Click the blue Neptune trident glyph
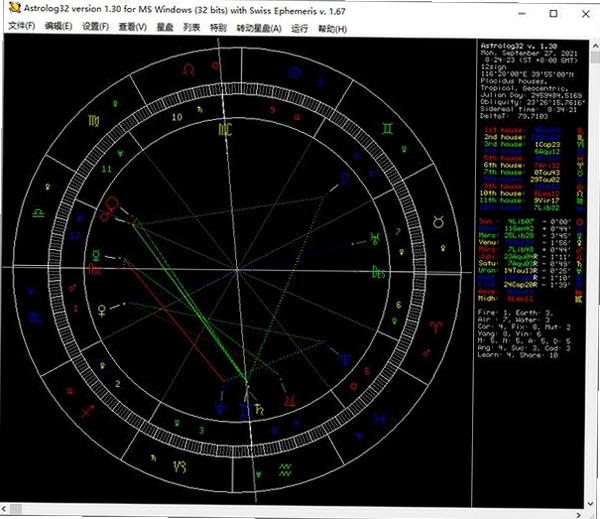This screenshot has height=519, width=600. point(345,360)
